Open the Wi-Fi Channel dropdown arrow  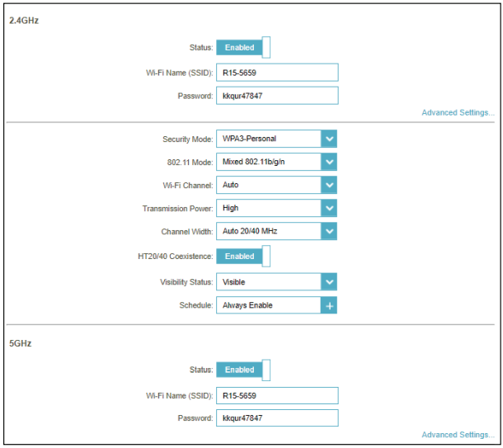pos(329,185)
